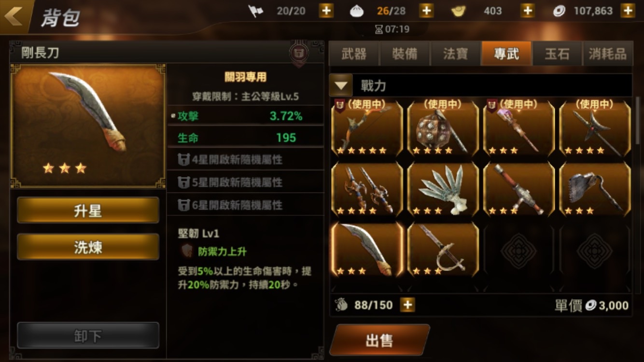Toggle the lock icon on 剛長刀 header
The height and width of the screenshot is (362, 644).
coord(298,53)
